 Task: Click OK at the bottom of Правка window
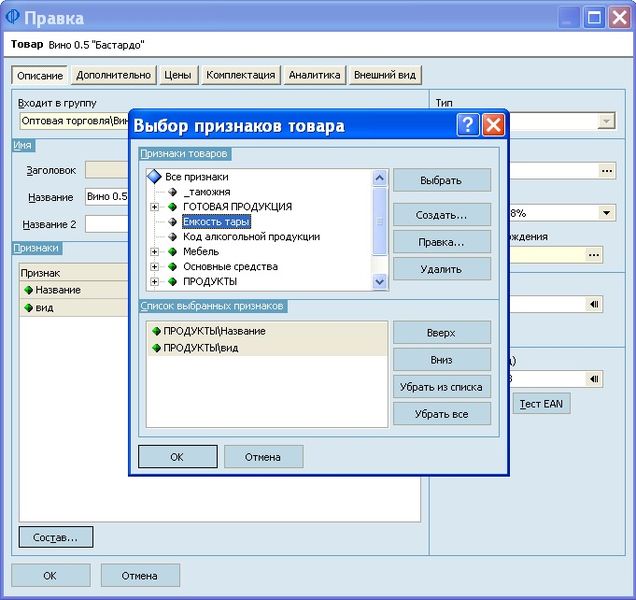[50, 575]
